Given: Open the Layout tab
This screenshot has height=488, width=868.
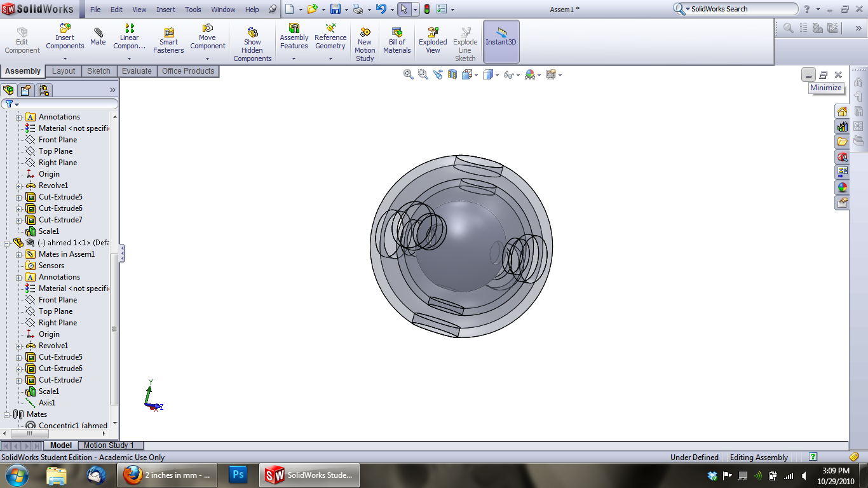Looking at the screenshot, I should tap(64, 71).
